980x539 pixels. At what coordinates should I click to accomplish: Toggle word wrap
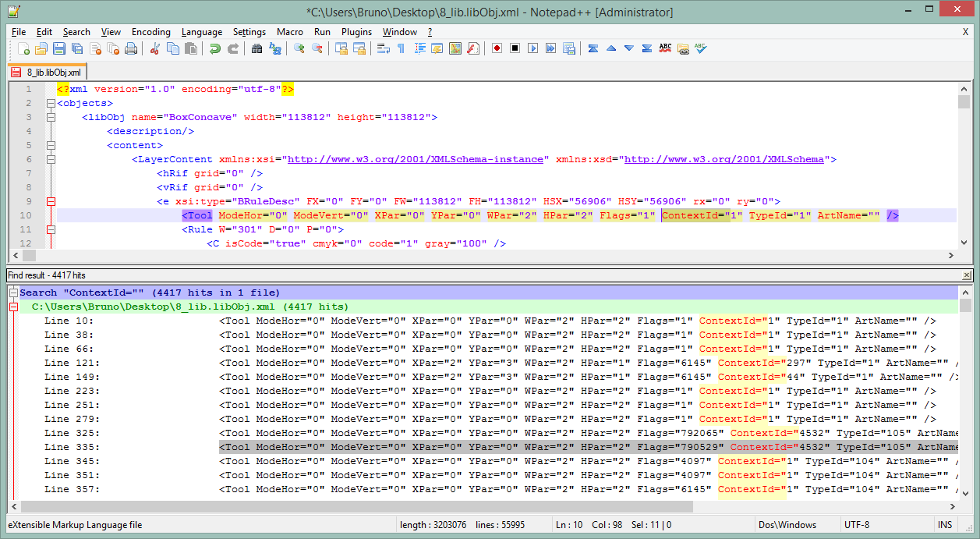(x=384, y=48)
